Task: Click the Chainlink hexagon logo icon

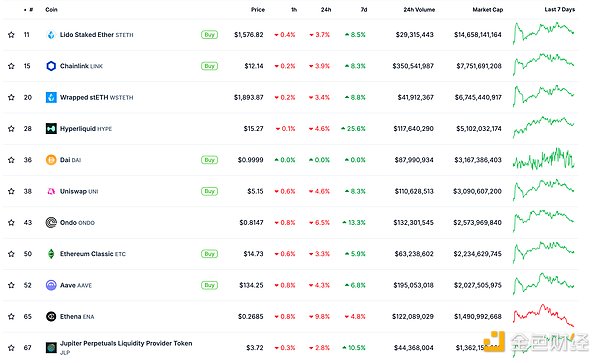Action: [x=51, y=66]
